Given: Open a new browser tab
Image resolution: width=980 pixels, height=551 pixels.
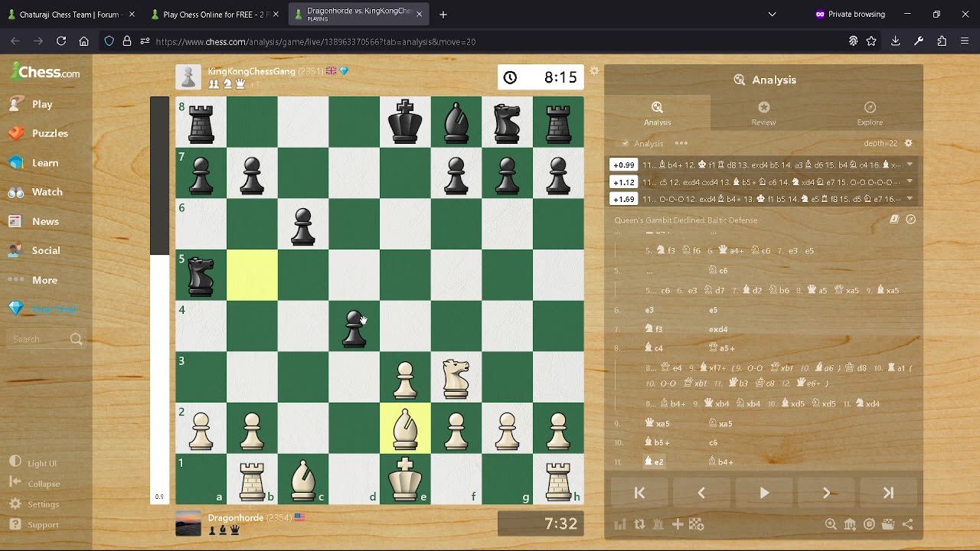Looking at the screenshot, I should tap(443, 14).
